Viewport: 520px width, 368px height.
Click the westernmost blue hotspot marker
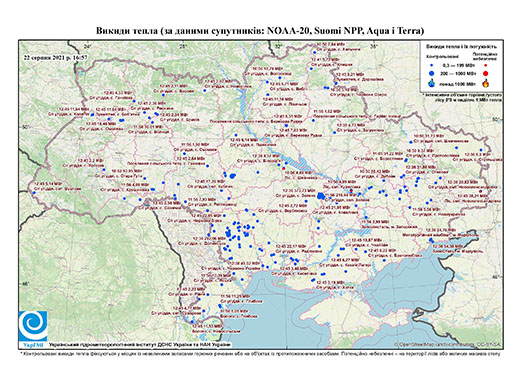coord(34,192)
